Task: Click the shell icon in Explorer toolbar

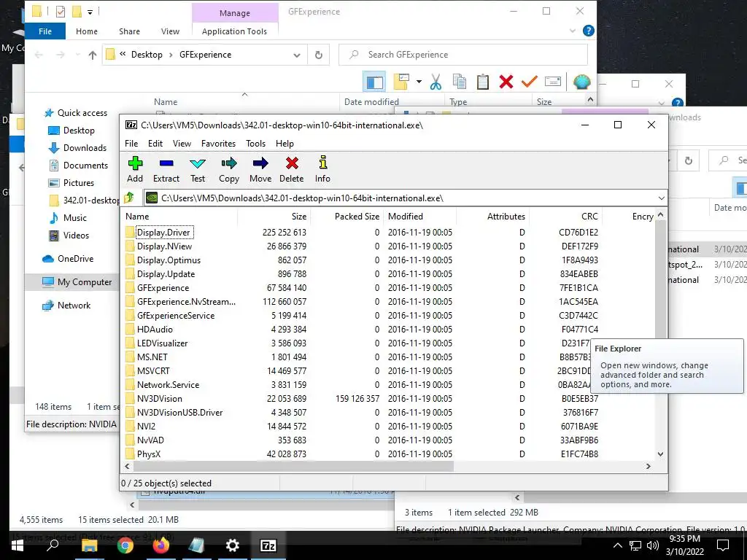Action: pos(581,82)
